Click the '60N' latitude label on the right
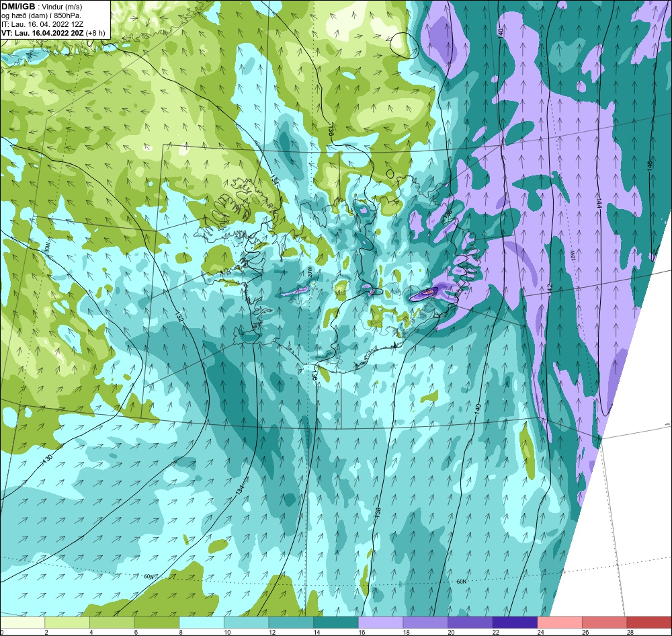Viewport: 672px width, 636px height. (461, 582)
